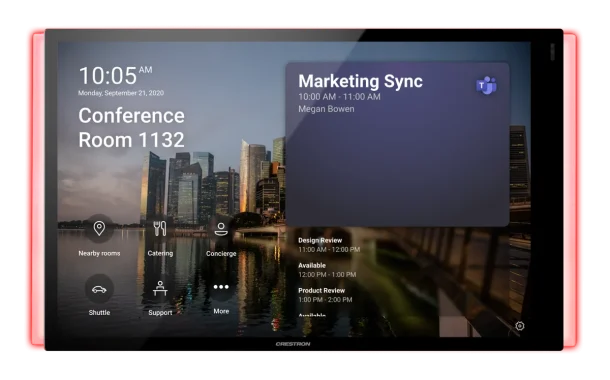Image resolution: width=610 pixels, height=380 pixels.
Task: Select the Design Review schedule entry
Action: (x=329, y=245)
